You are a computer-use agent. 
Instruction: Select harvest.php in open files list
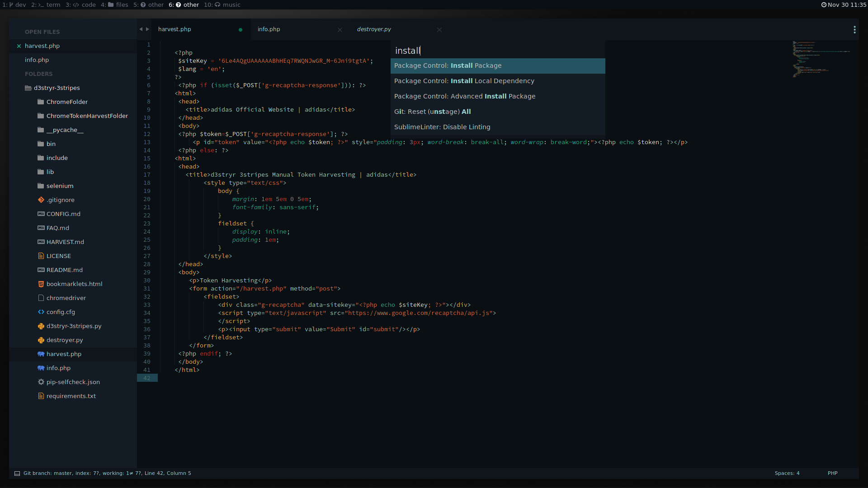coord(42,46)
